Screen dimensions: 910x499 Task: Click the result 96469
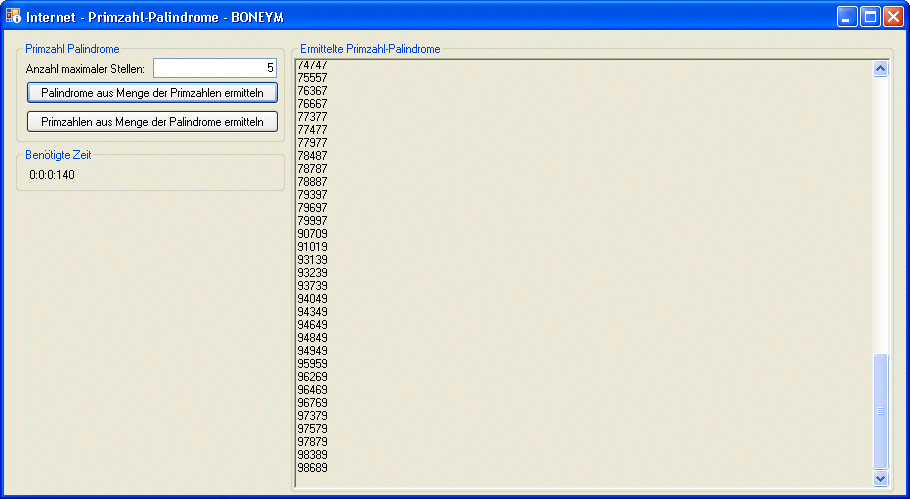(x=313, y=390)
